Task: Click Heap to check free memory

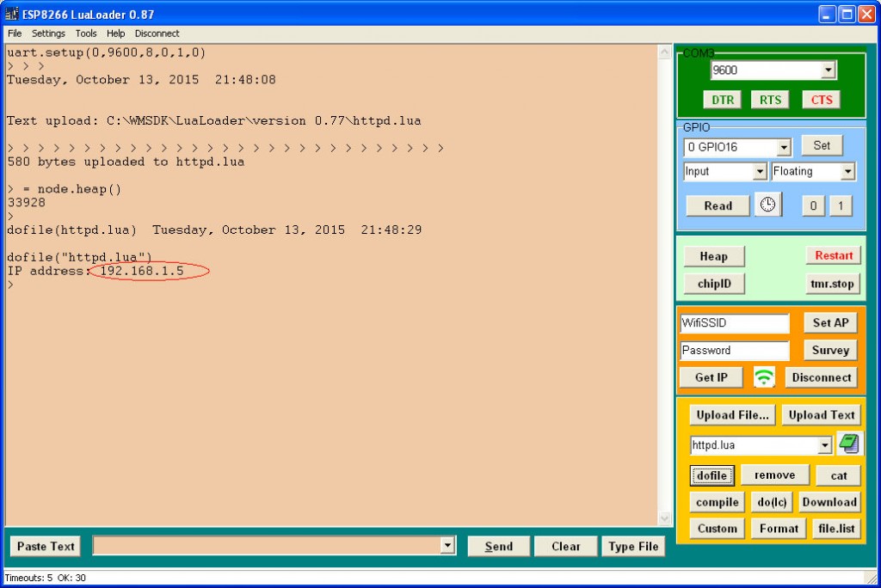Action: click(713, 255)
